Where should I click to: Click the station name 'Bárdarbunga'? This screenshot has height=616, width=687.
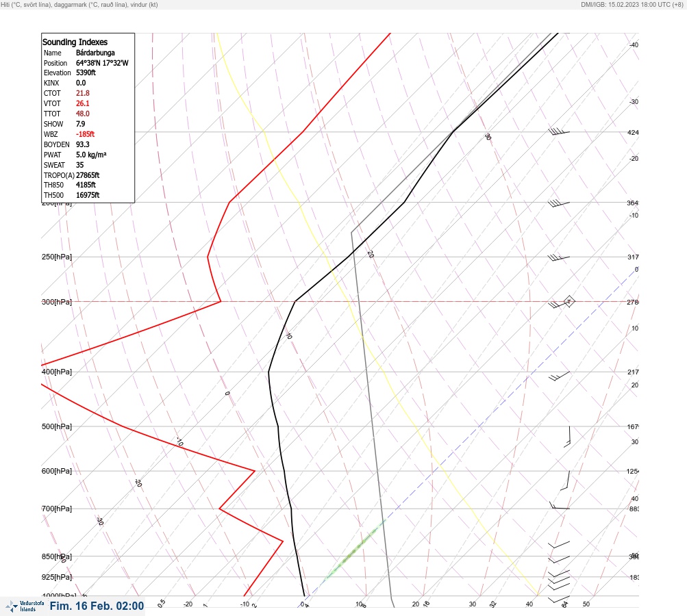coord(95,53)
